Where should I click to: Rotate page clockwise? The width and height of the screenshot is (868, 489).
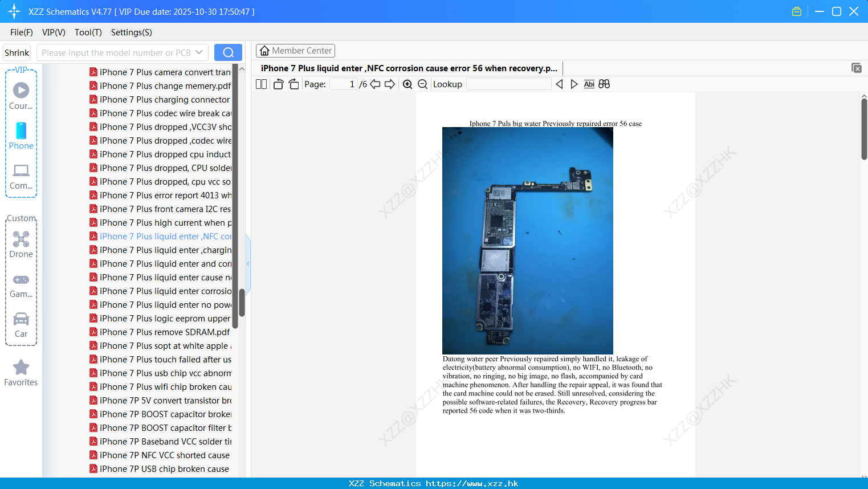[294, 84]
